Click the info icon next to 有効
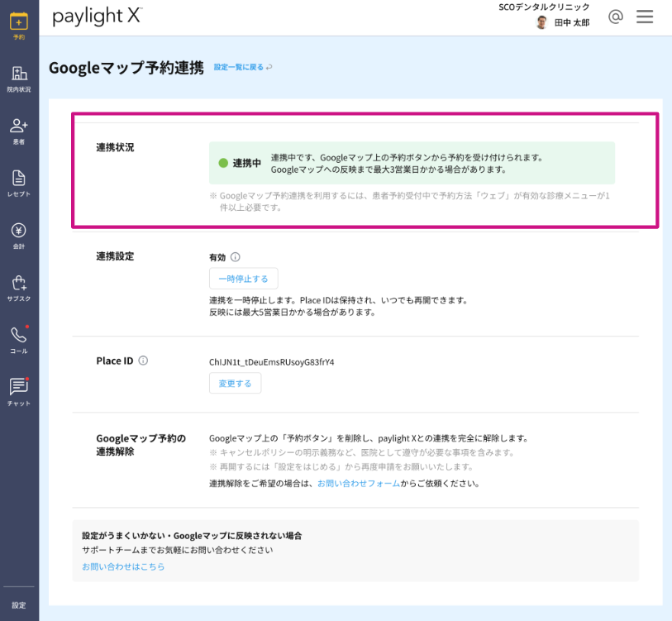This screenshot has height=621, width=672. click(236, 257)
